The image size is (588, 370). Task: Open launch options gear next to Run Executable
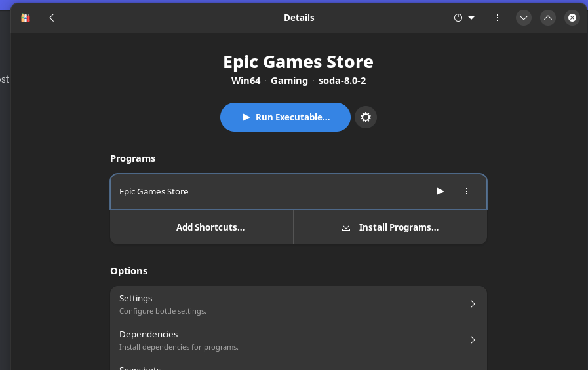pos(366,117)
